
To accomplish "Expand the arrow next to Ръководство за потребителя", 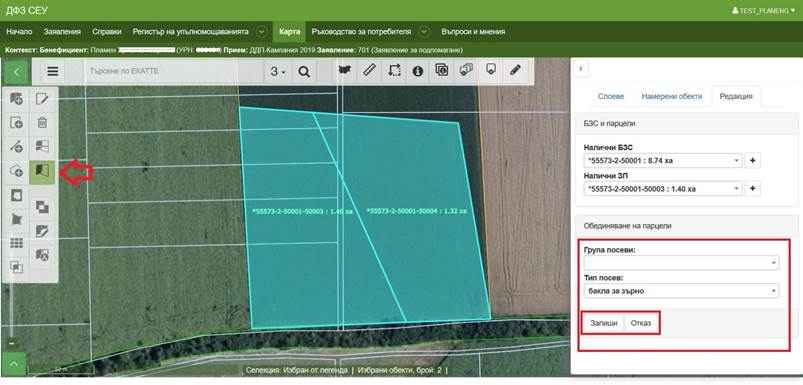I will point(425,32).
